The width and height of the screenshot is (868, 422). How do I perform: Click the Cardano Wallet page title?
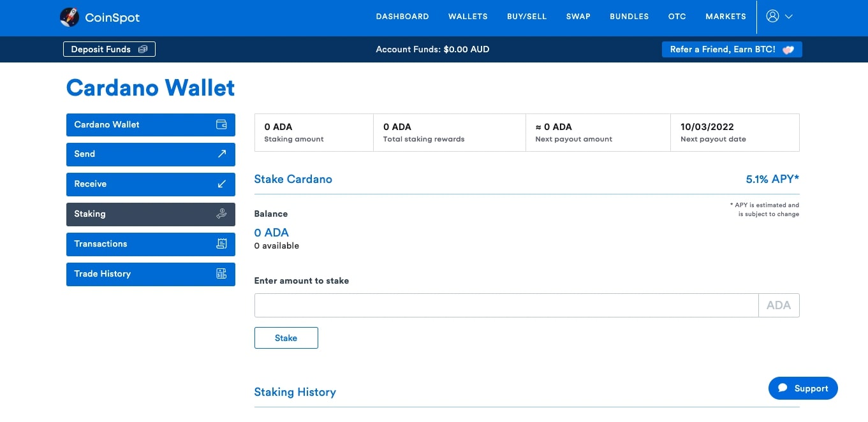click(151, 88)
